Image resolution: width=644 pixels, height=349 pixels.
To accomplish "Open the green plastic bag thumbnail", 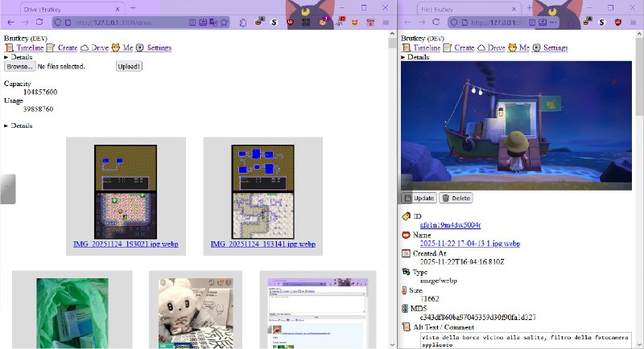I will click(x=72, y=314).
